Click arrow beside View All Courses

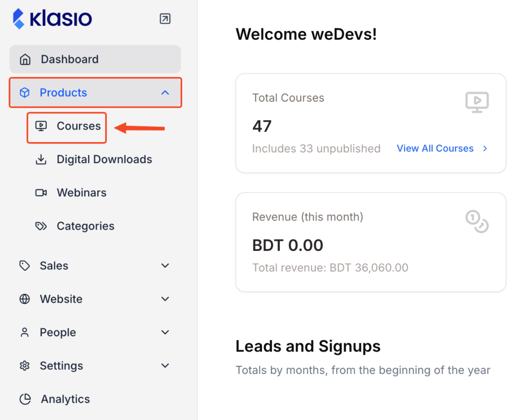point(485,149)
